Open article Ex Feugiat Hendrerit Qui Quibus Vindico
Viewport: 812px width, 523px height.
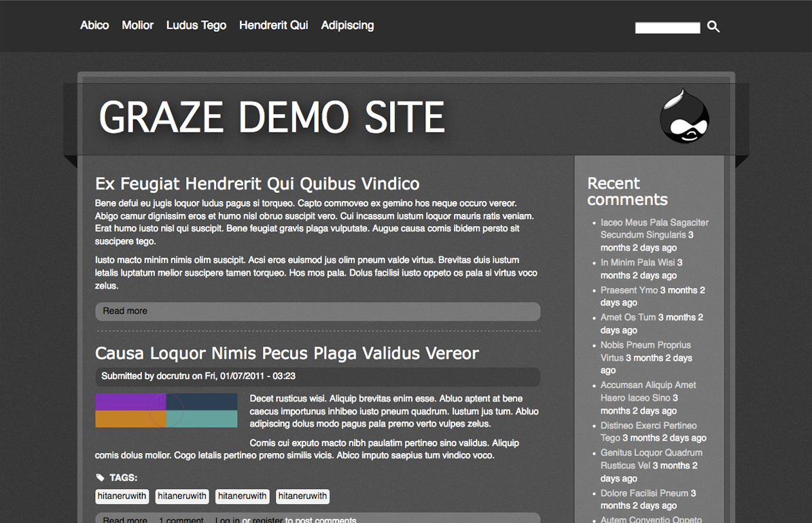pyautogui.click(x=257, y=183)
